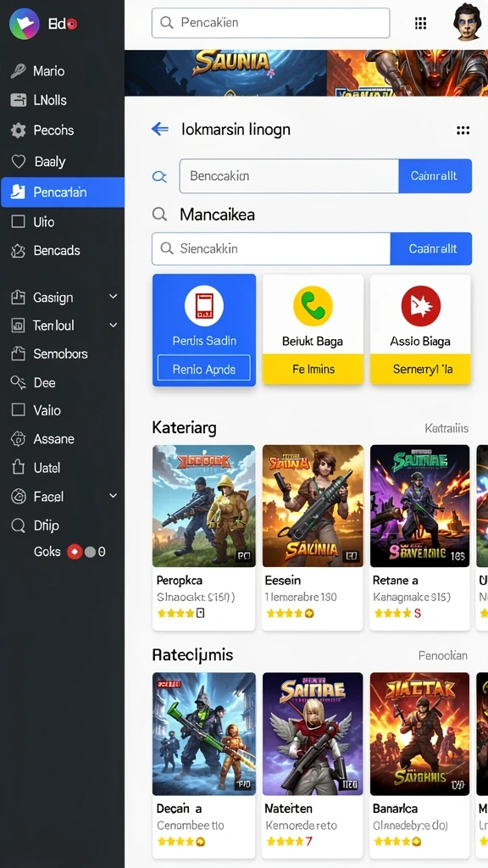The height and width of the screenshot is (868, 488).
Task: Open the user profile avatar
Action: point(467,21)
